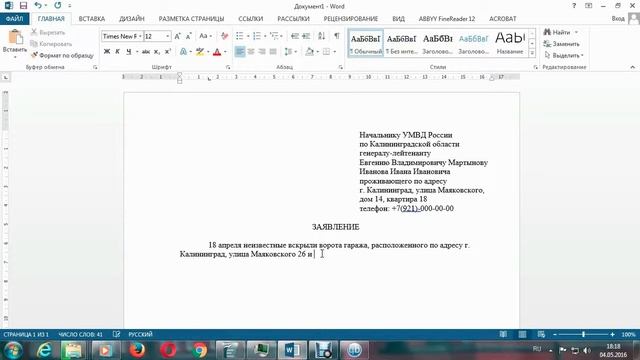Click text highlight color marker
This screenshot has height=360, width=640.
199,51
